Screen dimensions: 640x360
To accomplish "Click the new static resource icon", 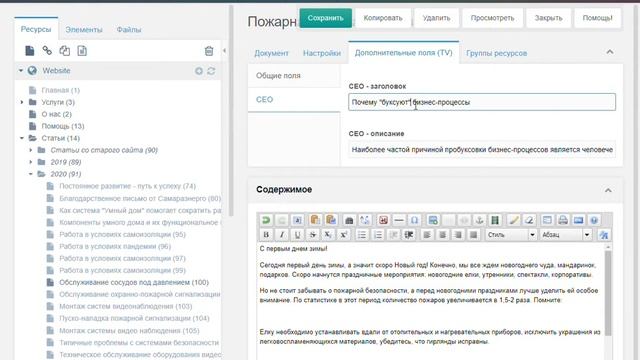I will pos(82,51).
